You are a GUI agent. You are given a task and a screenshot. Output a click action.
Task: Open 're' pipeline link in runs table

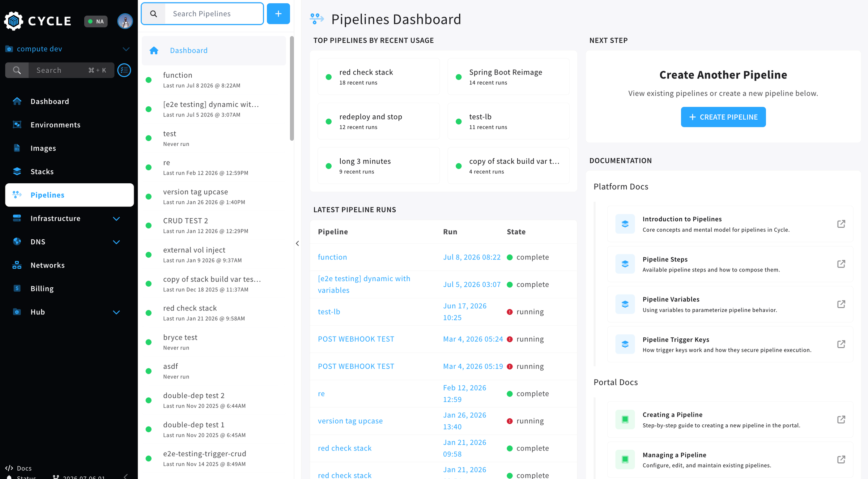tap(321, 394)
